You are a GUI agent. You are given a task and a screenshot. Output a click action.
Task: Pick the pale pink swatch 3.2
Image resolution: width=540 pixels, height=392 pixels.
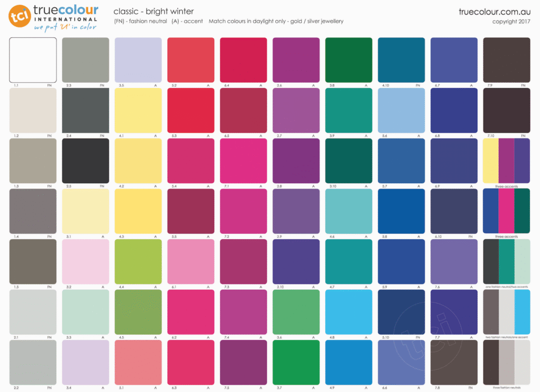pos(85,262)
